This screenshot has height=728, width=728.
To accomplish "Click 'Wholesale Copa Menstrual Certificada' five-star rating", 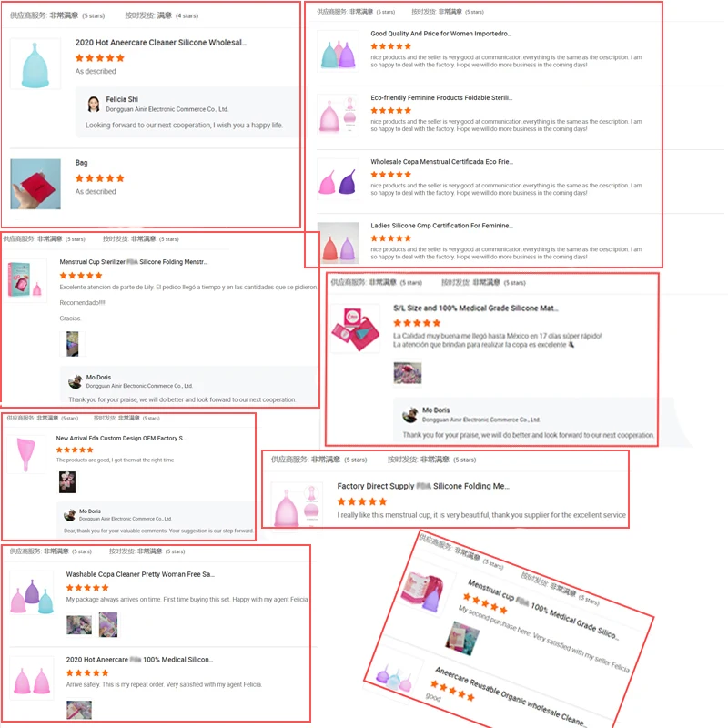I will coord(390,175).
